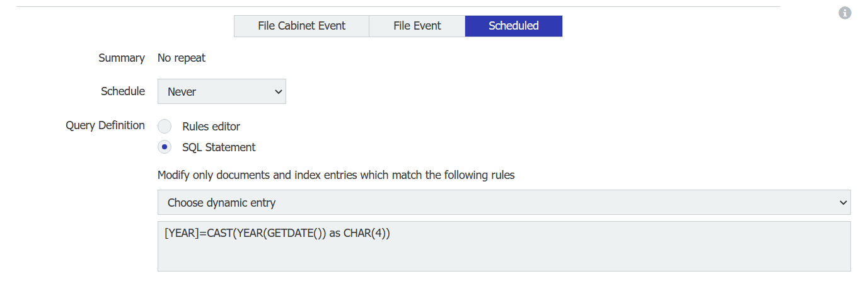Select the SQL Statement radio button
Viewport: 868px width, 281px height.
[x=165, y=147]
